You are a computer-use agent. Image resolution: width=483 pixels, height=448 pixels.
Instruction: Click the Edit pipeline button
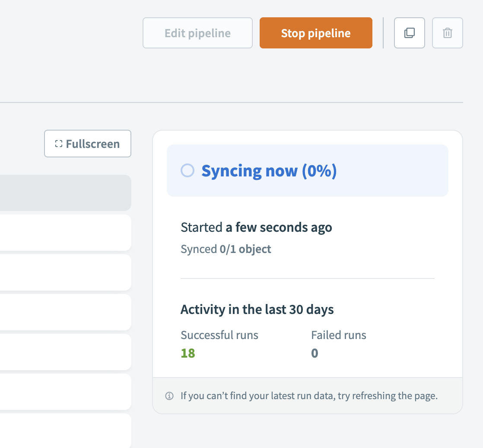pyautogui.click(x=197, y=33)
